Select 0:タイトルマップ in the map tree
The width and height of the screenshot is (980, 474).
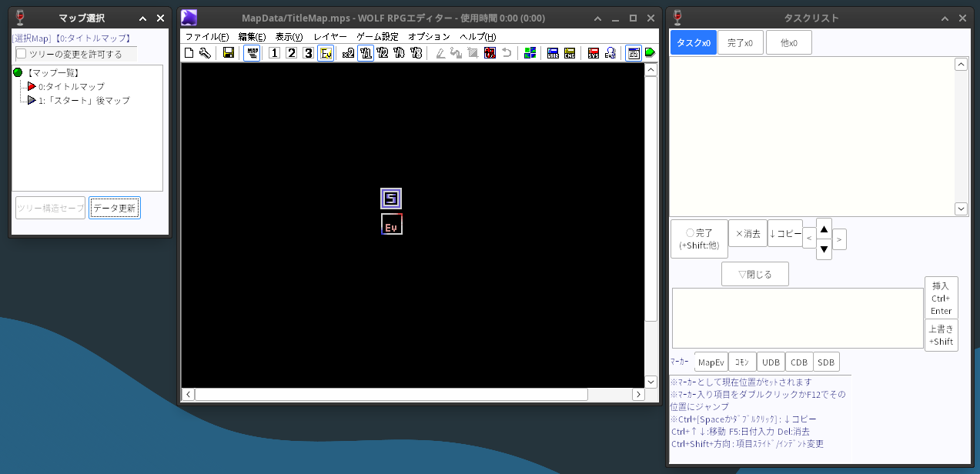71,87
